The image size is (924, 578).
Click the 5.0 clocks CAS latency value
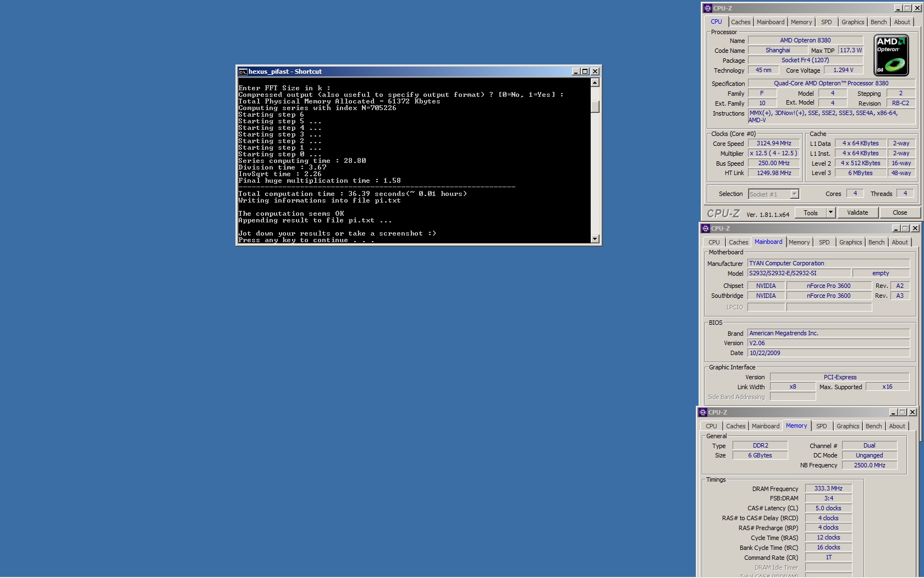tap(828, 508)
